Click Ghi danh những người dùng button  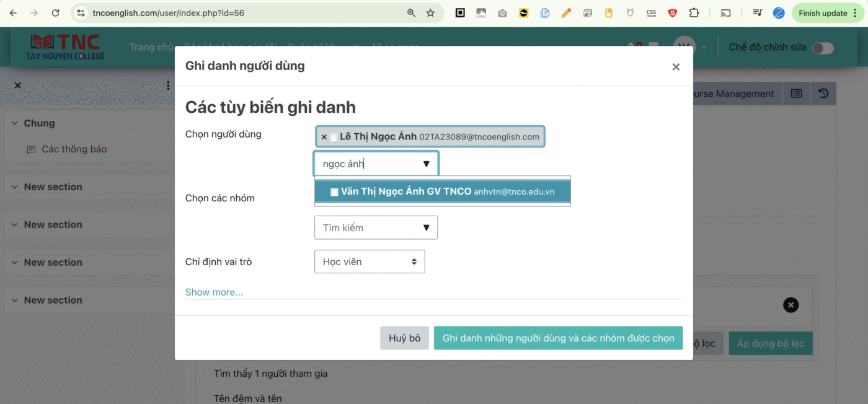558,338
